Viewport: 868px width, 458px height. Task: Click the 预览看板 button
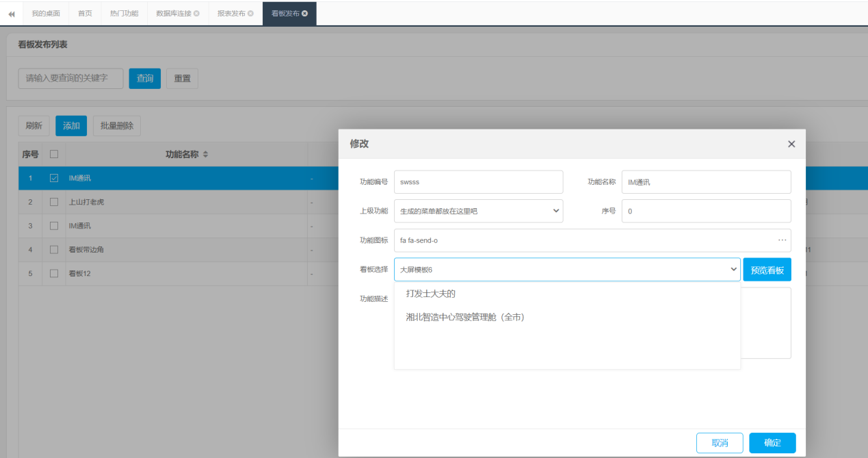(767, 270)
